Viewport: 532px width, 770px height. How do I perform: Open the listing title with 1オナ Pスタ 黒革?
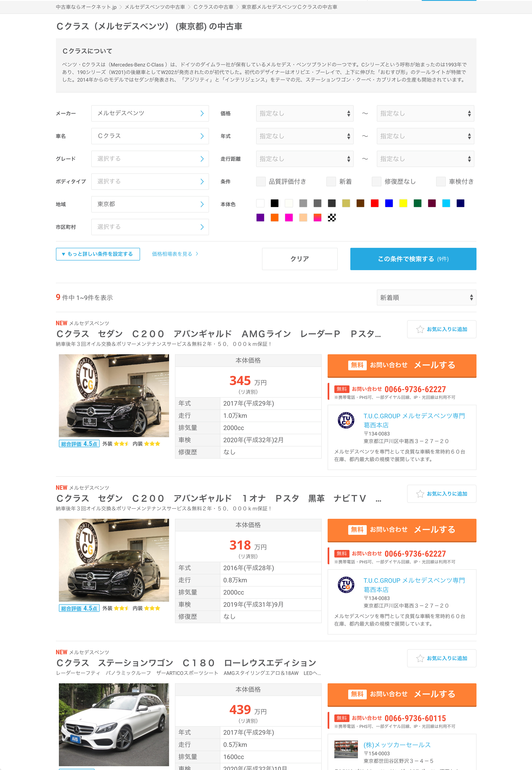218,498
